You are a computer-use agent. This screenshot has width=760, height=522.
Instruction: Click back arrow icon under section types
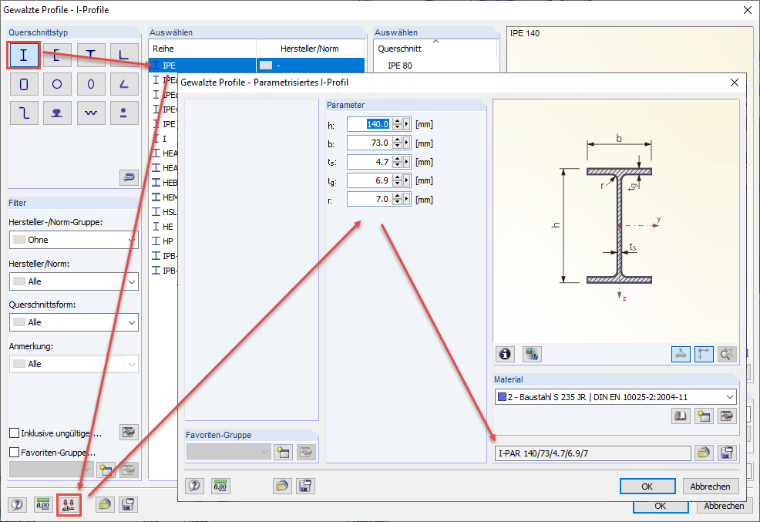click(x=129, y=177)
